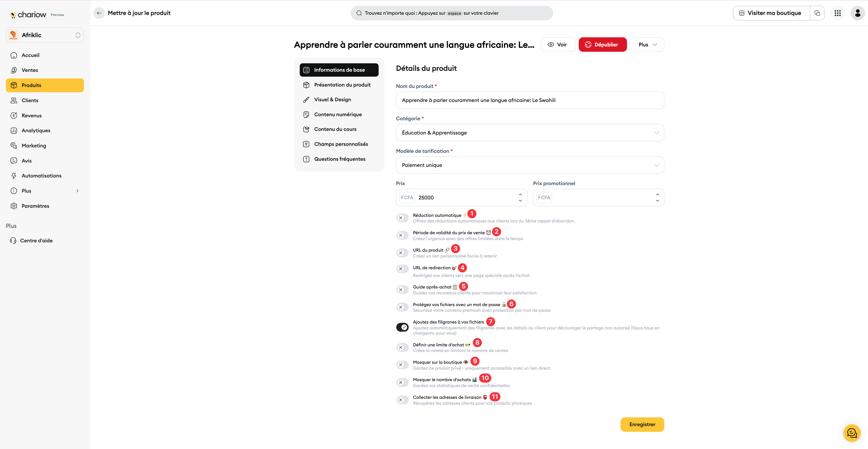Open the Plus dropdown beside Dépublier
This screenshot has width=868, height=449.
point(647,45)
